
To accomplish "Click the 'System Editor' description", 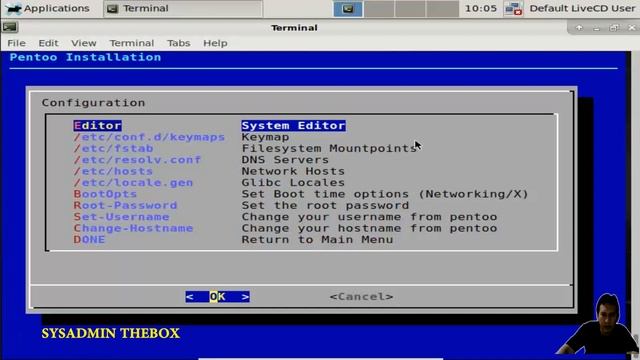I will coord(293,126).
